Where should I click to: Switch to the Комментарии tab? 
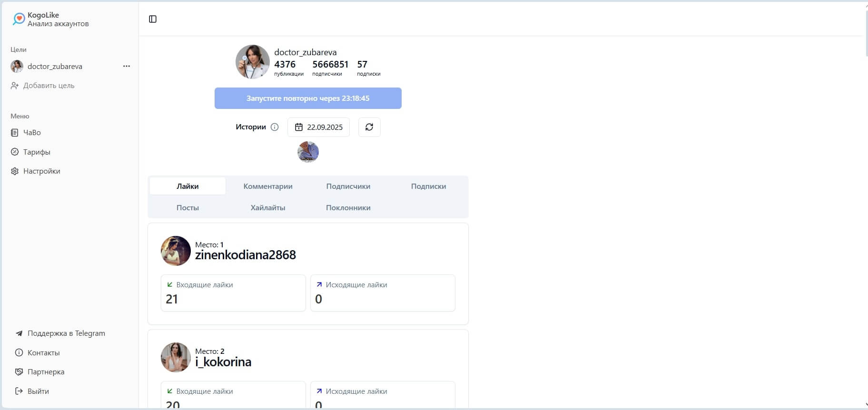click(x=268, y=186)
